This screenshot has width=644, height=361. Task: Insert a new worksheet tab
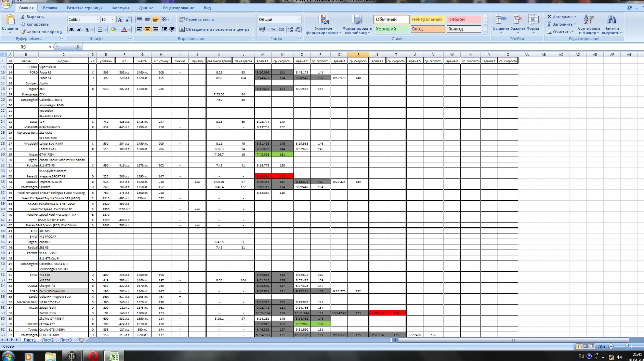[x=81, y=340]
